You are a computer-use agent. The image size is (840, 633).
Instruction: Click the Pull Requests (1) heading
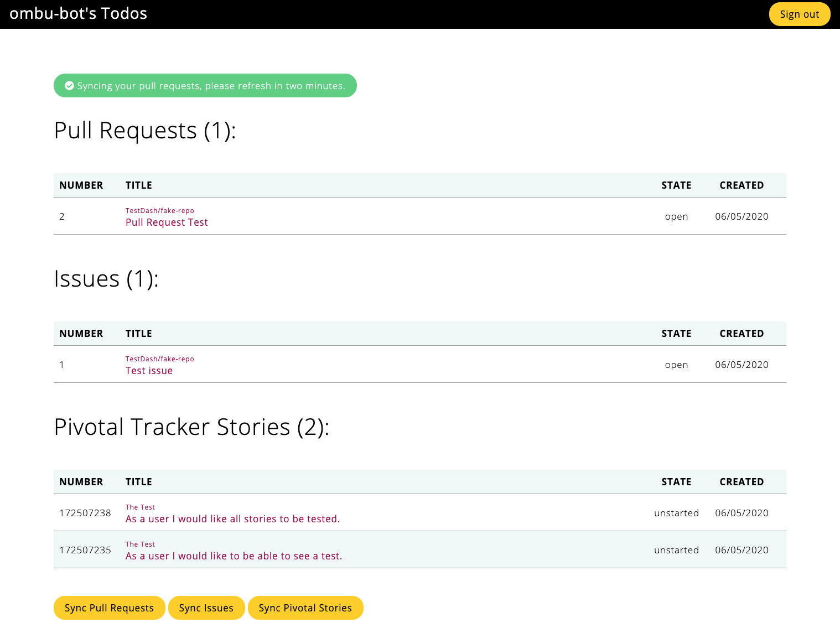pyautogui.click(x=145, y=131)
